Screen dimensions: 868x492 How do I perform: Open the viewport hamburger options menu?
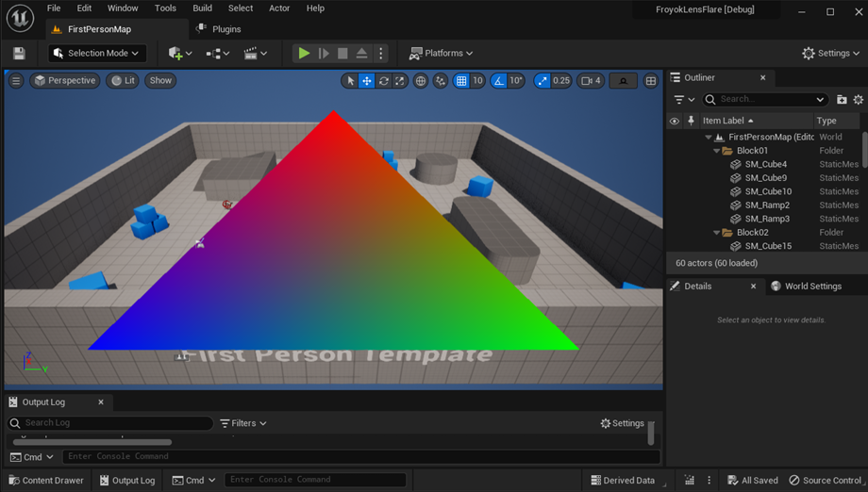(16, 81)
